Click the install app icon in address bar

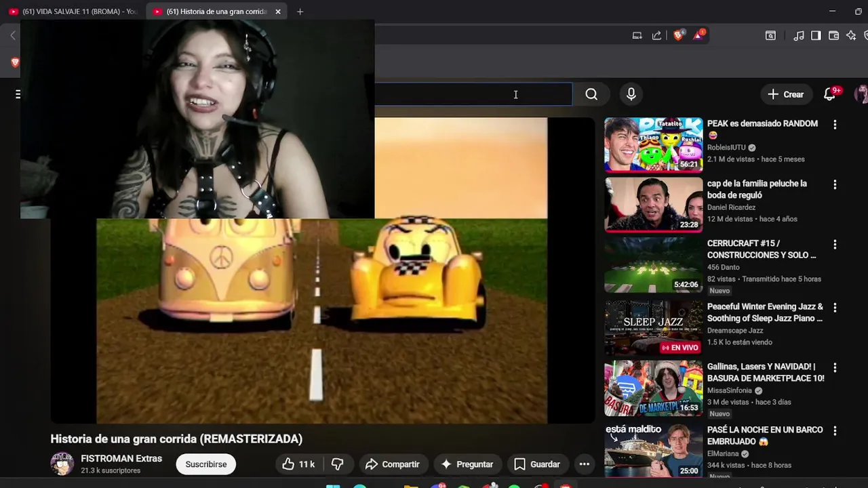pos(637,35)
